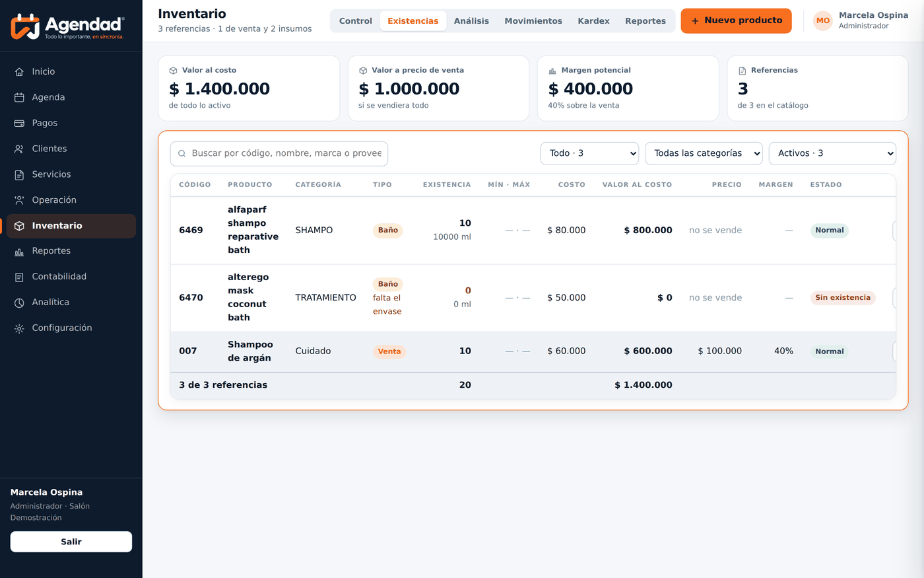Click the Servicios document icon
This screenshot has width=924, height=578.
[19, 175]
